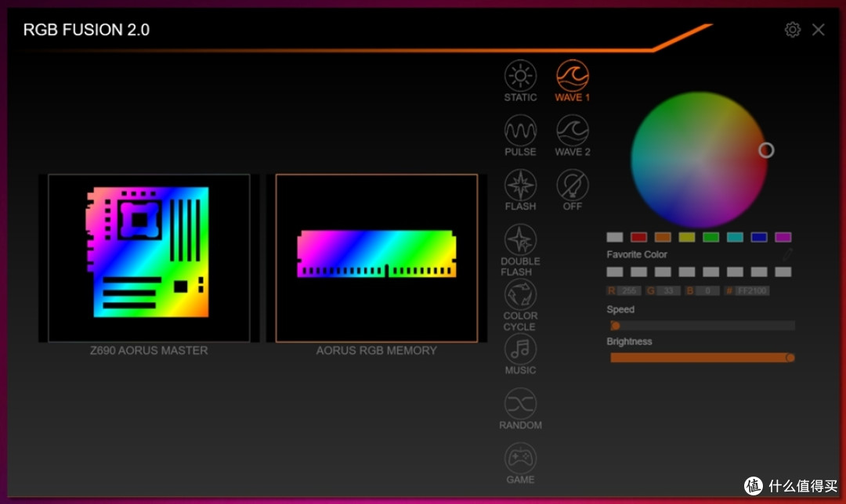This screenshot has width=846, height=504.
Task: Enable the Color Cycle mode
Action: coord(520,294)
